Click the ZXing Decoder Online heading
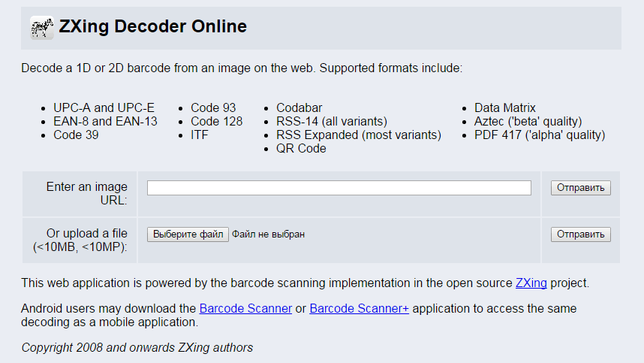This screenshot has height=363, width=644. coord(153,26)
